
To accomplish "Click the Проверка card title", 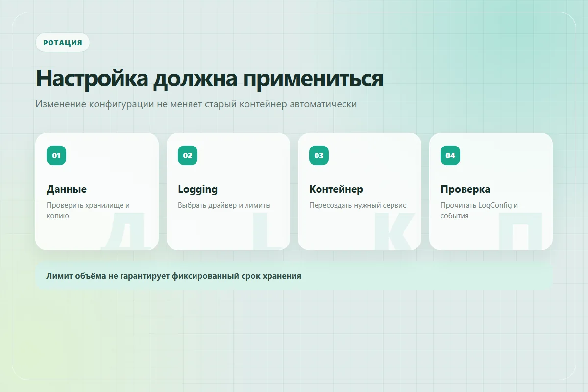I will tap(465, 189).
